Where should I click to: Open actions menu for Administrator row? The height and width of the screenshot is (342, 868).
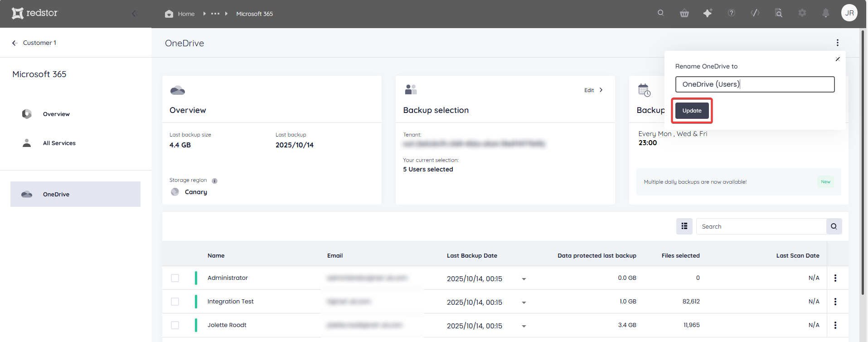point(835,278)
